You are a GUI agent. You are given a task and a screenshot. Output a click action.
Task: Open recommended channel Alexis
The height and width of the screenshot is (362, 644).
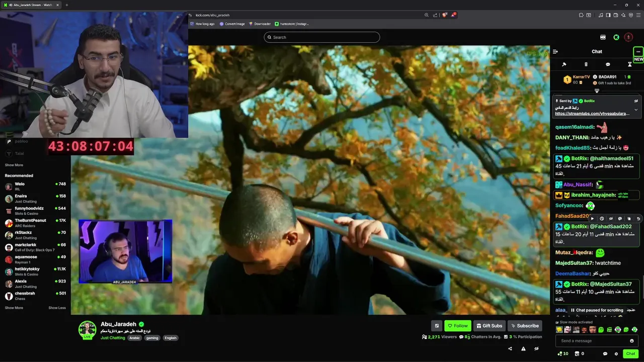(35, 284)
